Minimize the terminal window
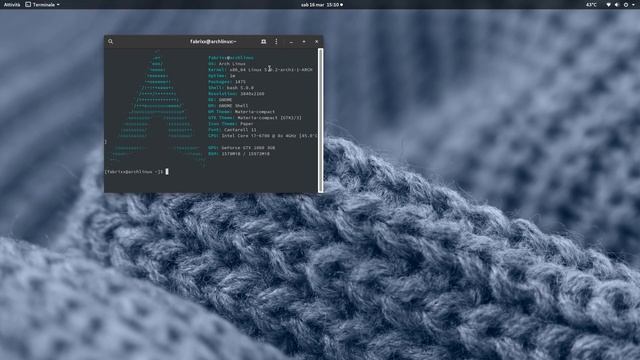This screenshot has width=640, height=360. [x=291, y=42]
